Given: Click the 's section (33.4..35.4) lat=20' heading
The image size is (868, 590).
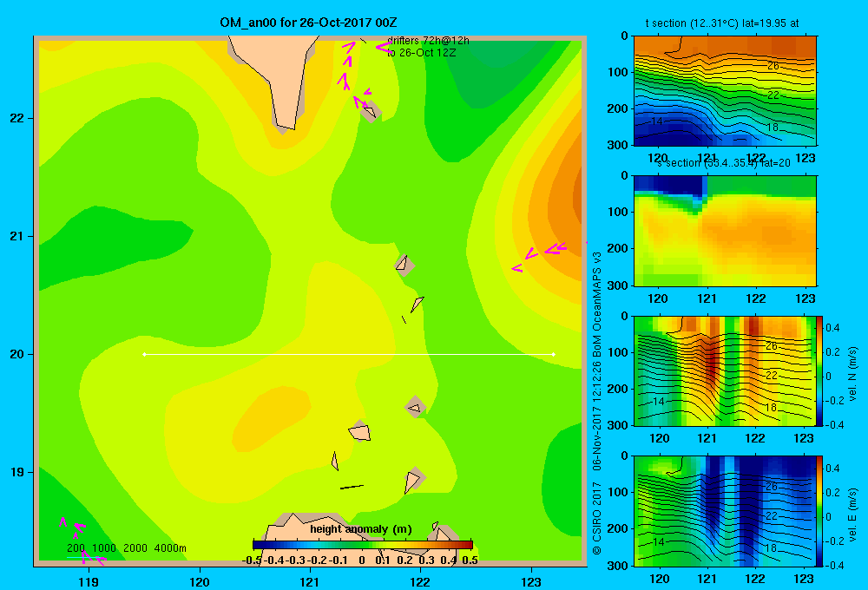Looking at the screenshot, I should (723, 163).
